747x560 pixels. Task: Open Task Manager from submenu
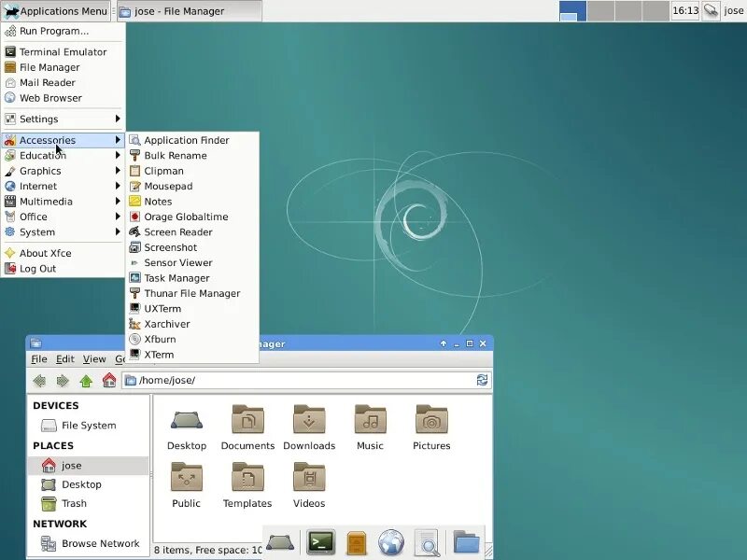[192, 278]
